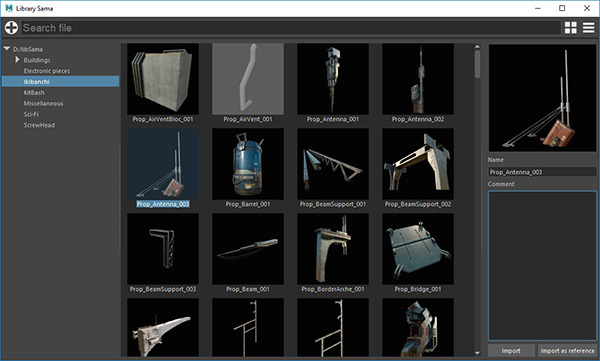Select the ScrewHead folder
Screen dimensions: 600x361
(x=39, y=125)
